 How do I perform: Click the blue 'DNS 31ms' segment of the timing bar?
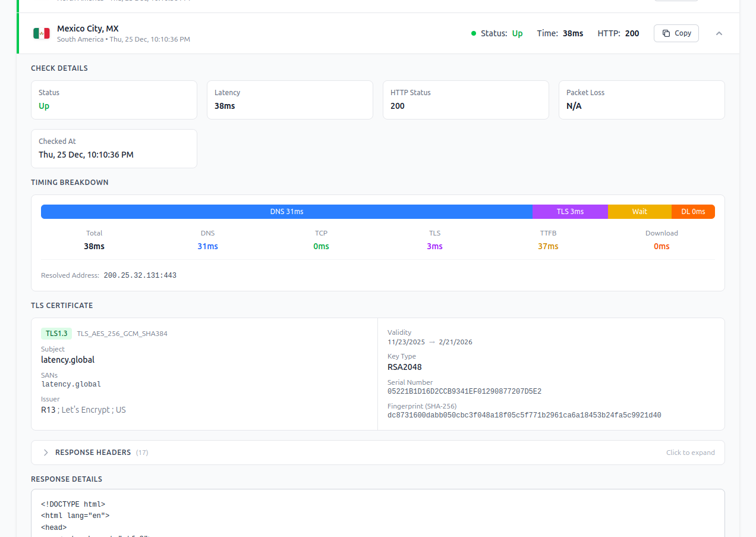click(286, 211)
